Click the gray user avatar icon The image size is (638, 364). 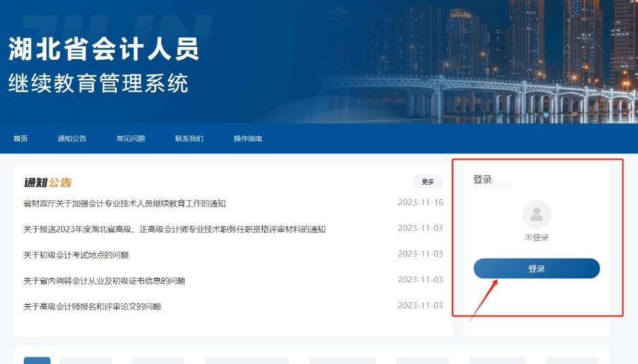click(x=536, y=215)
